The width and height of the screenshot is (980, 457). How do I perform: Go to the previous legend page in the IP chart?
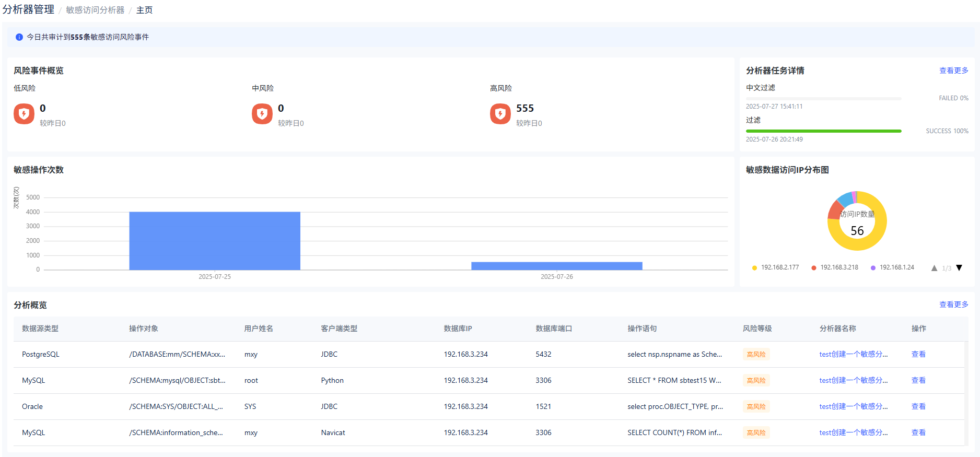[x=934, y=268]
